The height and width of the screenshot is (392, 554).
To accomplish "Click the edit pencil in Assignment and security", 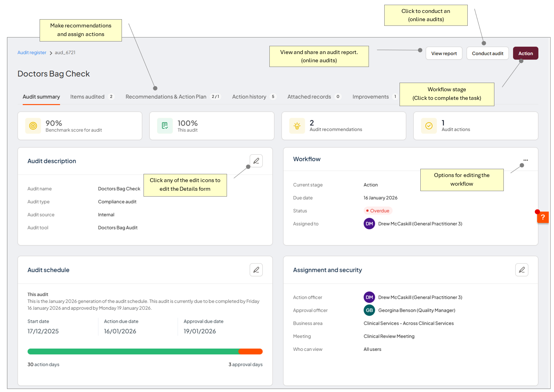I will (x=521, y=270).
